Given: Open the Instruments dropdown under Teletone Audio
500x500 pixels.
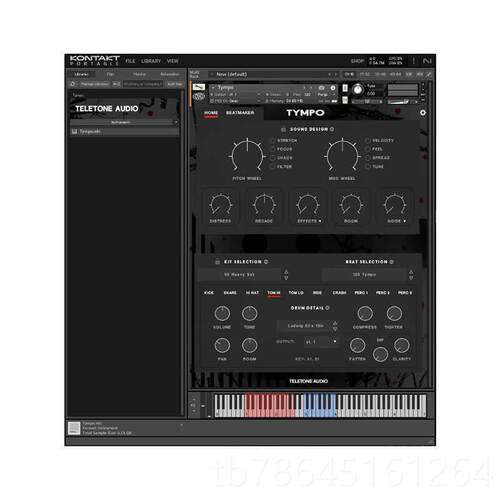Looking at the screenshot, I should coord(124,123).
